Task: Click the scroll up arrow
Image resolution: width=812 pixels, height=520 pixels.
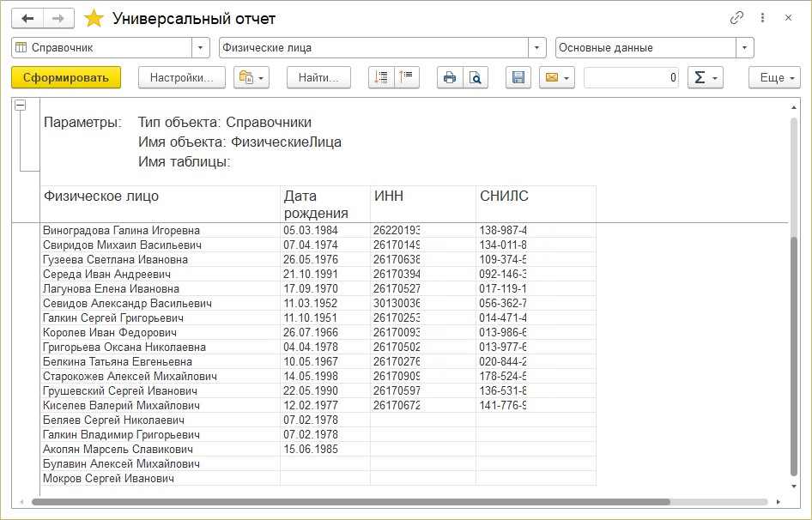Action: pyautogui.click(x=794, y=107)
